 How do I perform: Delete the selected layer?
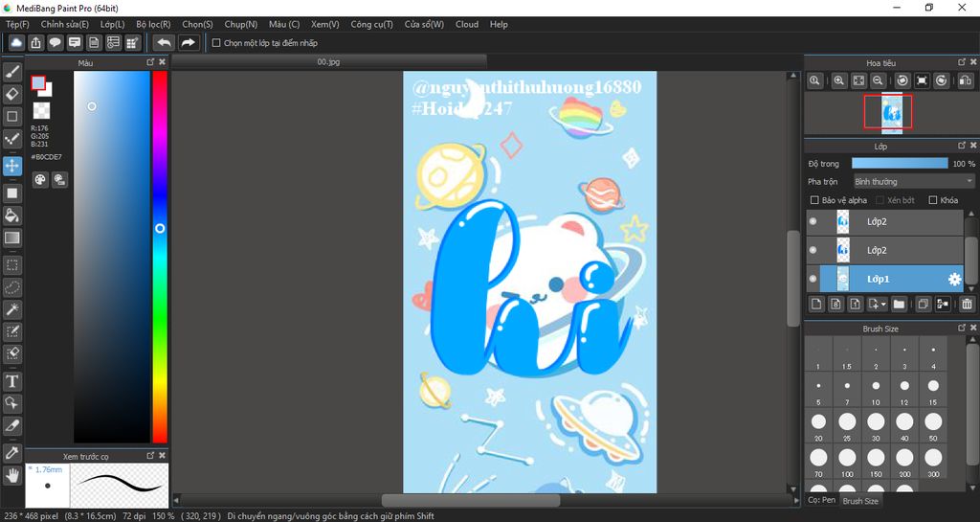click(x=967, y=304)
